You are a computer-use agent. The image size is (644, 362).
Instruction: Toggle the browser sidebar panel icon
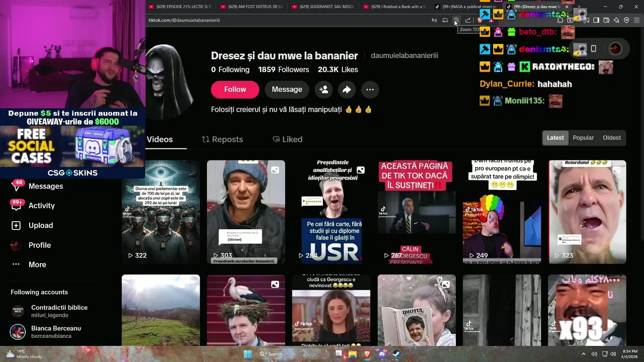pos(596,20)
